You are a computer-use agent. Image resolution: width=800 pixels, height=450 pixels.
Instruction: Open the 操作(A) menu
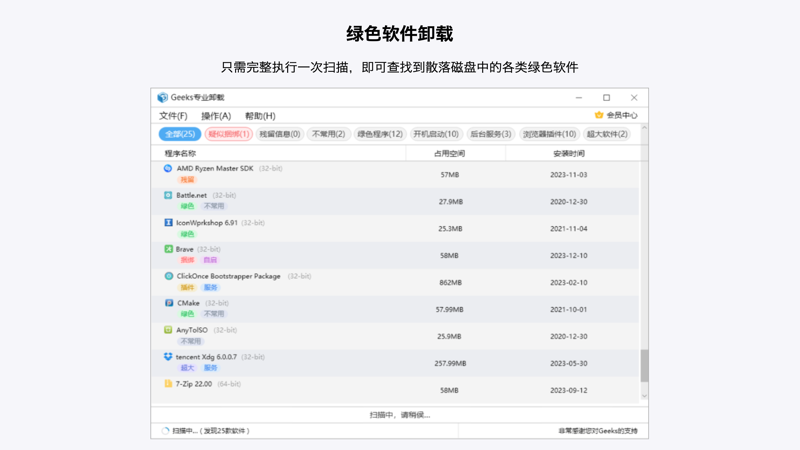tap(216, 116)
